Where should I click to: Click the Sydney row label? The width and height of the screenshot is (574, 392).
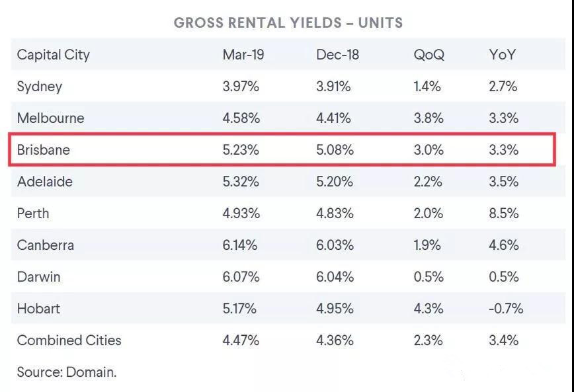(x=40, y=87)
